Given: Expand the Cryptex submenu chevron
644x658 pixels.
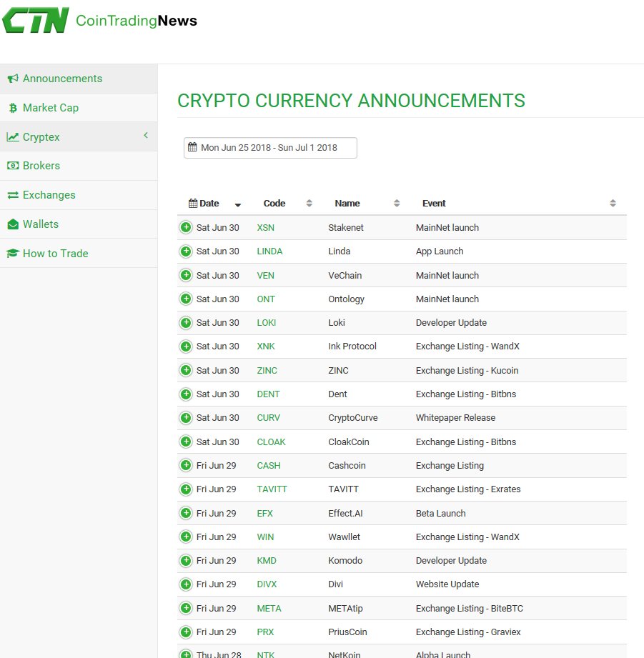Looking at the screenshot, I should point(146,135).
